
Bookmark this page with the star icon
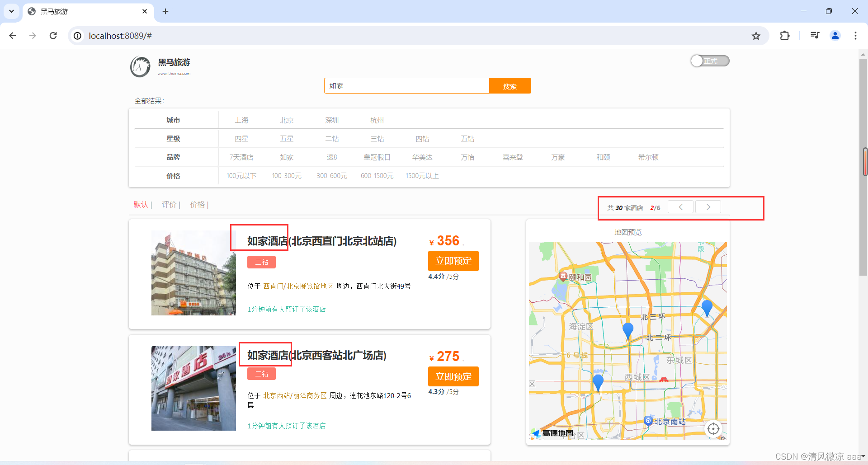(756, 36)
